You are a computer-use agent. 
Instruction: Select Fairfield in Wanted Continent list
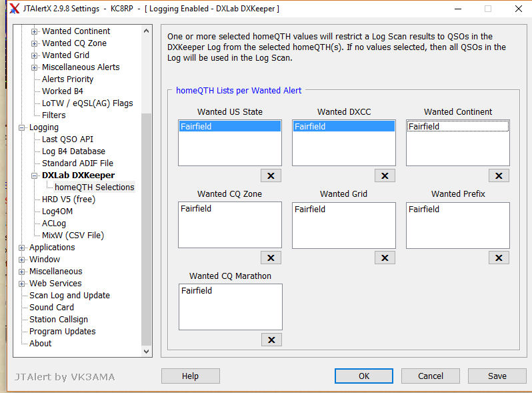pyautogui.click(x=458, y=126)
